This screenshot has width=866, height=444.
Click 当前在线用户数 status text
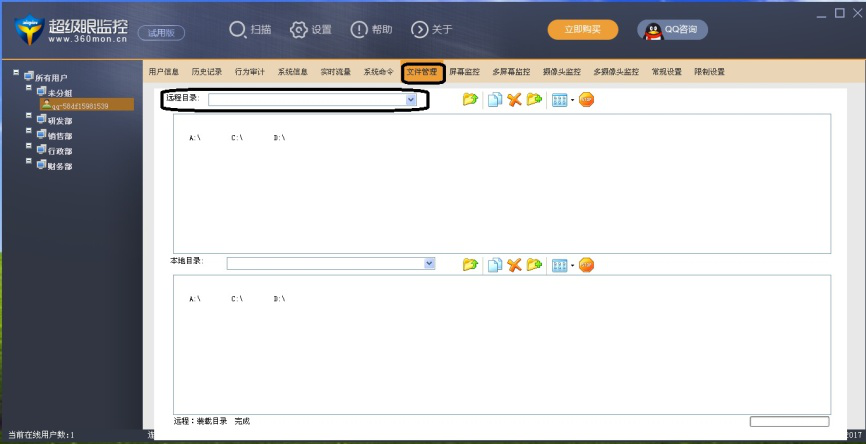(x=41, y=435)
